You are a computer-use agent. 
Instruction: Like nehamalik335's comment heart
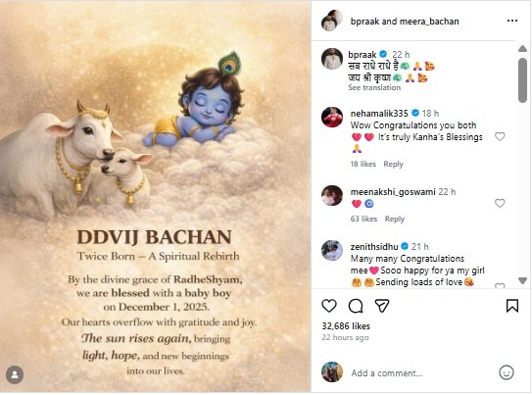point(500,136)
